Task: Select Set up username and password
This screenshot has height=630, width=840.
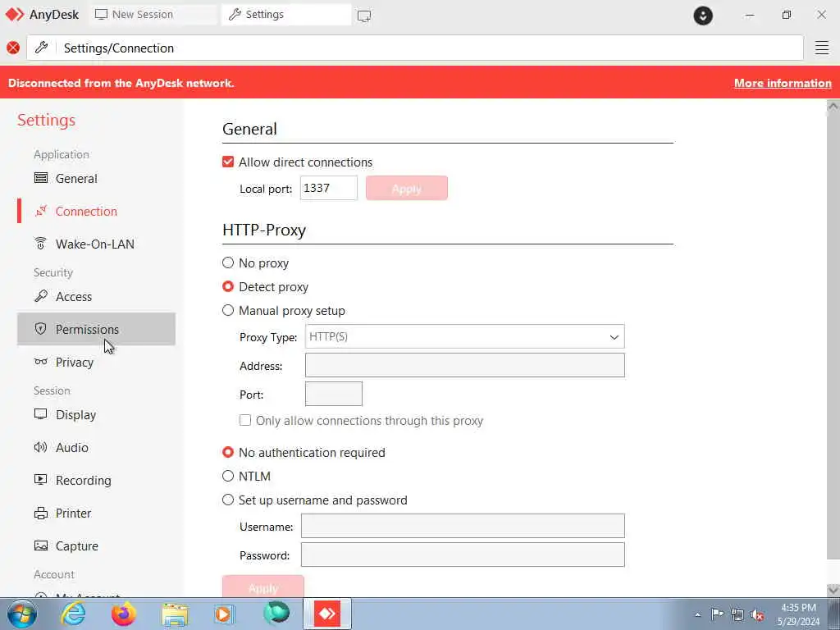Action: point(228,500)
